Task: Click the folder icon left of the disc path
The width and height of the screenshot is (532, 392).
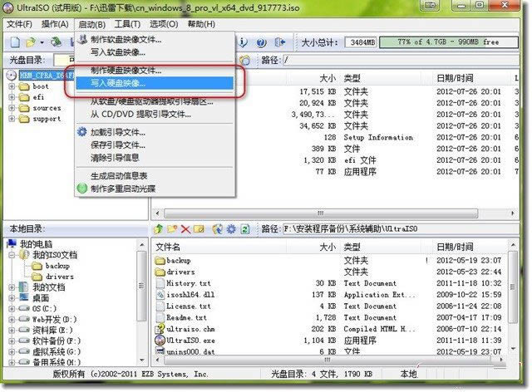Action: pos(245,61)
